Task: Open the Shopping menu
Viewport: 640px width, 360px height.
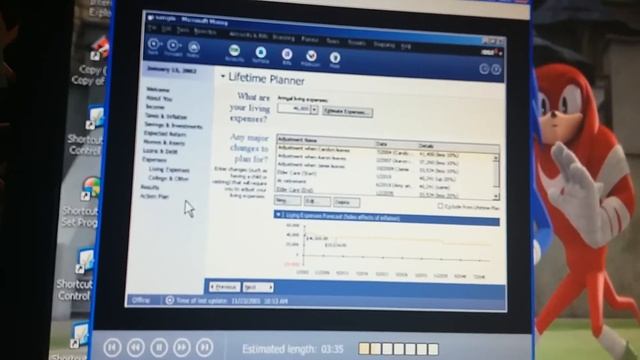Action: point(384,44)
